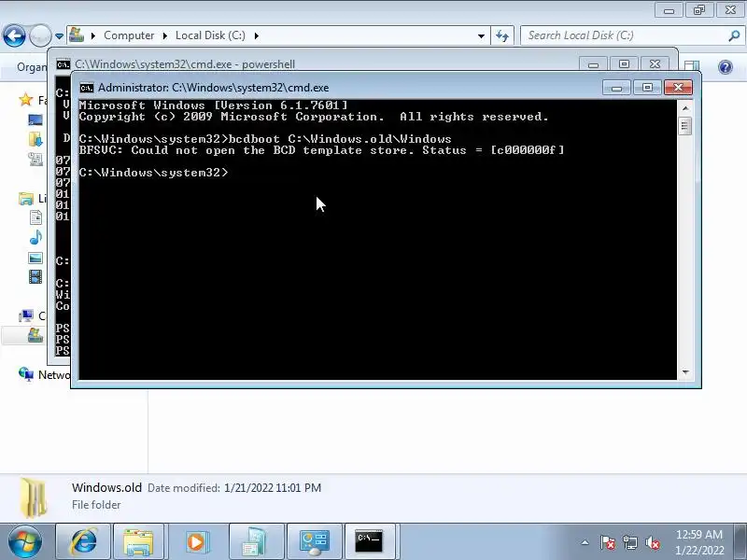The height and width of the screenshot is (560, 747).
Task: Expand the arrow after Computer breadcrumb
Action: (165, 35)
